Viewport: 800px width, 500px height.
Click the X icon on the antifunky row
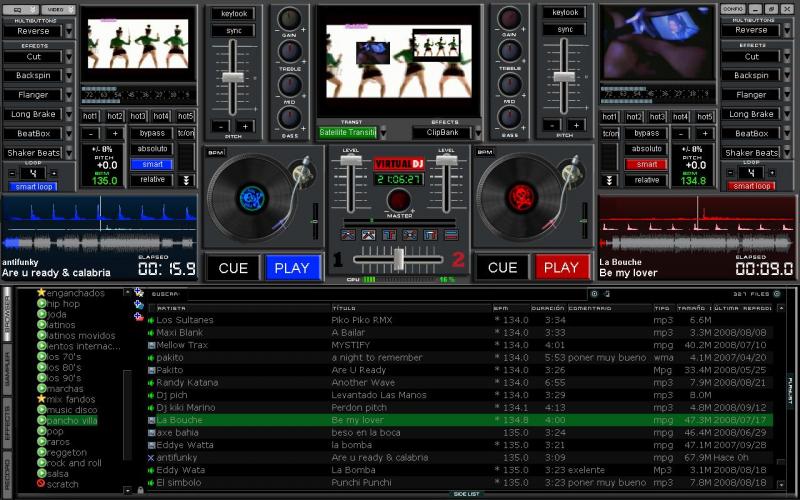pos(151,458)
